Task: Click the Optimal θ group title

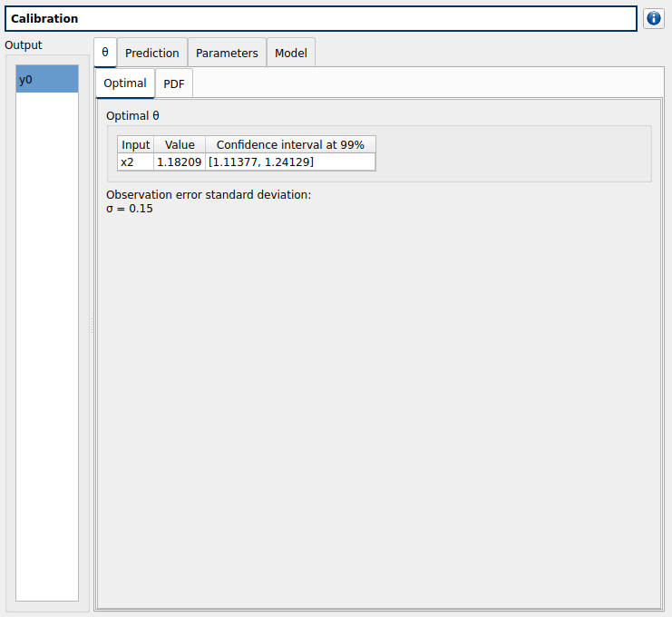Action: click(132, 116)
